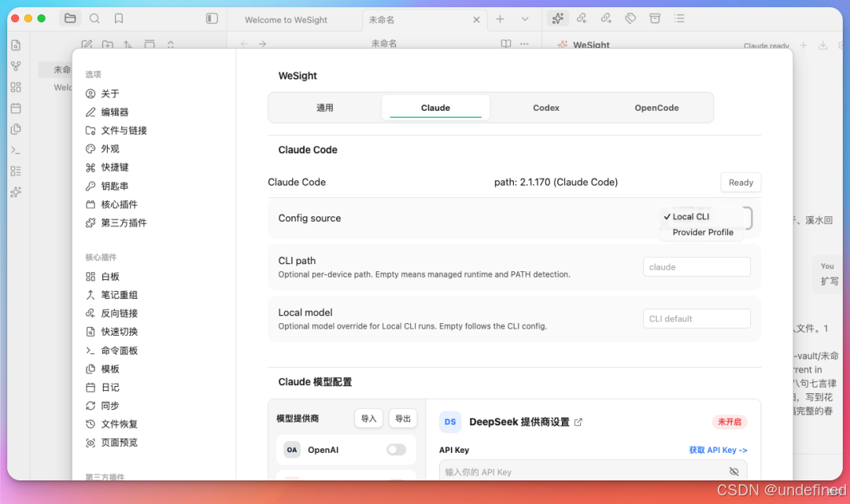Image resolution: width=850 pixels, height=504 pixels.
Task: Open command palette ribbon icon
Action: point(16,150)
